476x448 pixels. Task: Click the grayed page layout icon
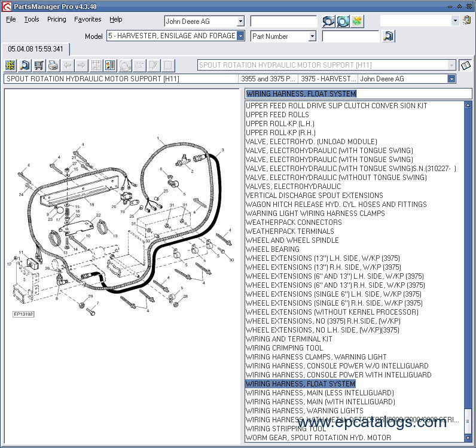tap(96, 65)
